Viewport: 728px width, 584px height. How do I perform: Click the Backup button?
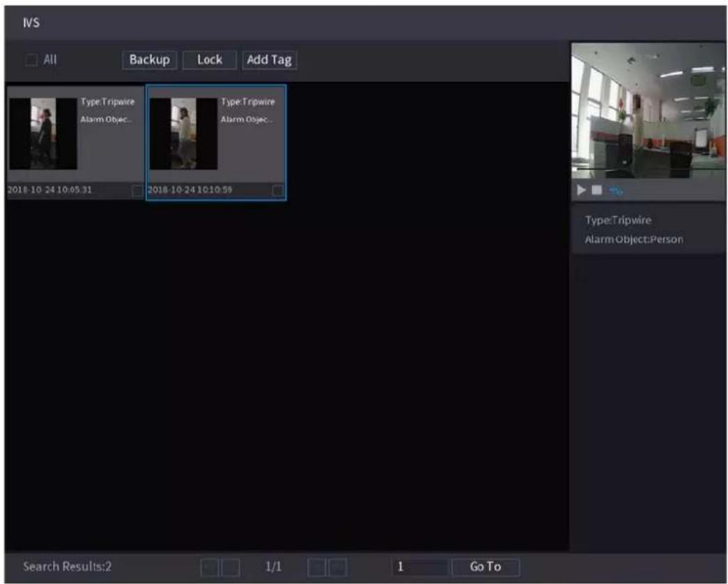[x=150, y=60]
